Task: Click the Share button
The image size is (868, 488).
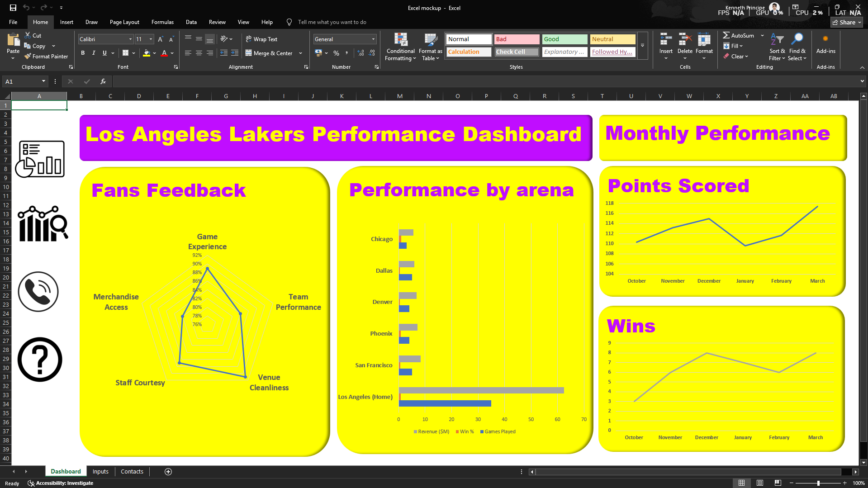Action: point(847,22)
